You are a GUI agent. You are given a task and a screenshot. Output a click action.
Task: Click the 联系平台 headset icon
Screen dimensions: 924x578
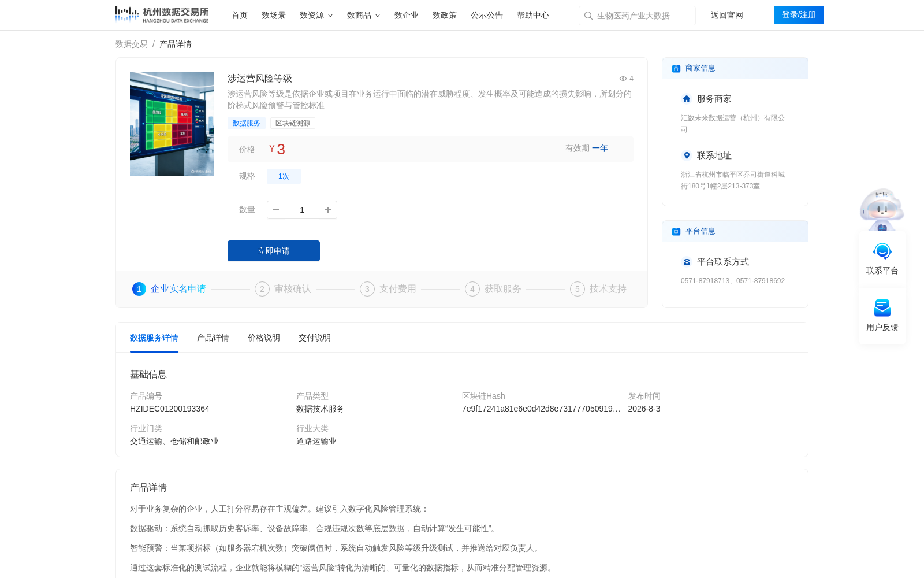[x=882, y=251]
